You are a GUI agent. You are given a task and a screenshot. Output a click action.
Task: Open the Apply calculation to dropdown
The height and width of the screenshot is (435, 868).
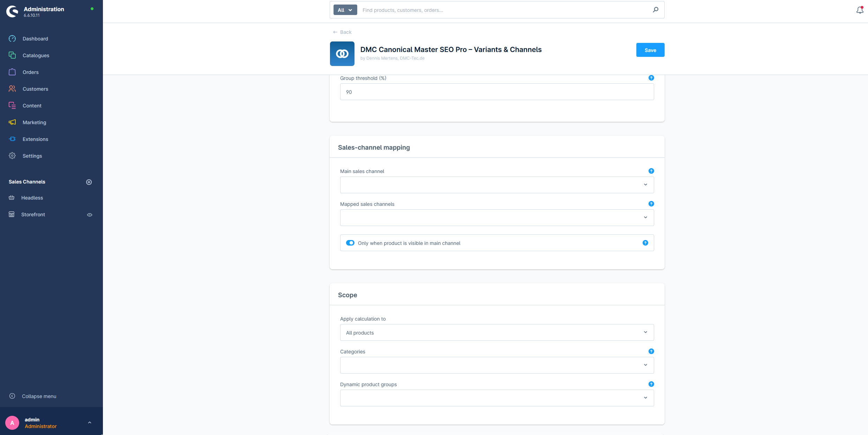tap(497, 332)
